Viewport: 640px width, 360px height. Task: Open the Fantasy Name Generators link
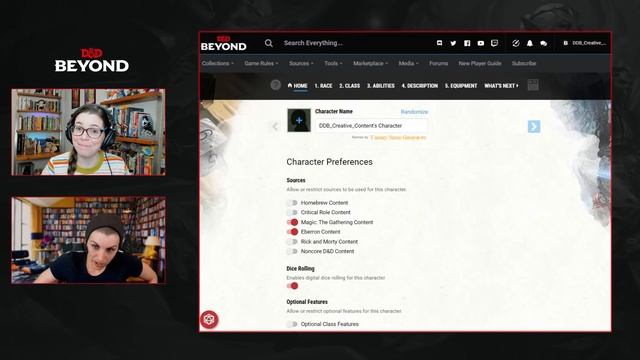coord(398,138)
